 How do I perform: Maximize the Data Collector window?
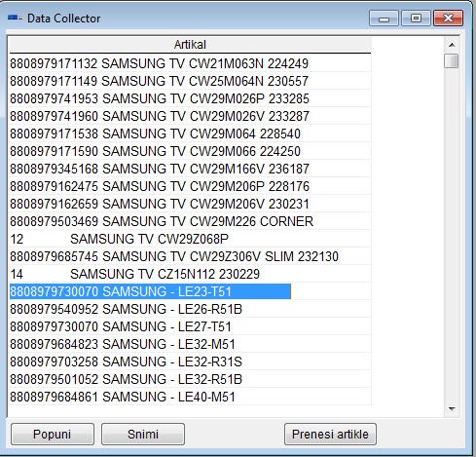pyautogui.click(x=416, y=19)
